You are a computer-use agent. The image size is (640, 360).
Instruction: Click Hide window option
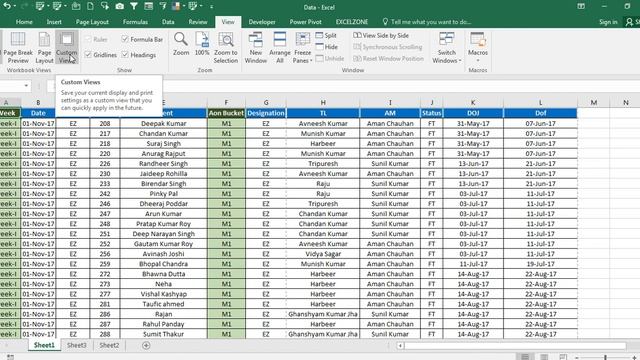tap(327, 47)
